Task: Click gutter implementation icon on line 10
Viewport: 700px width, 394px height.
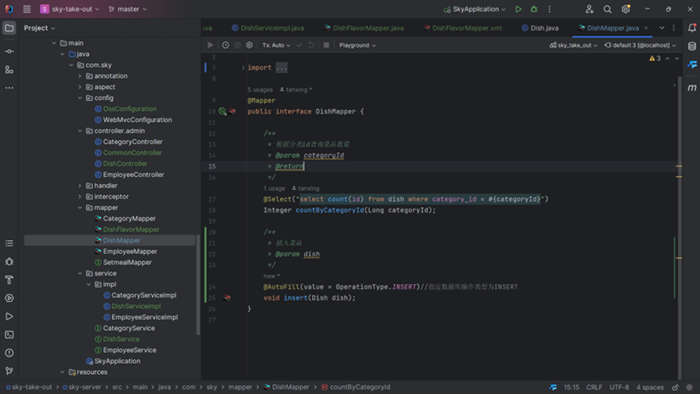Action: click(222, 112)
